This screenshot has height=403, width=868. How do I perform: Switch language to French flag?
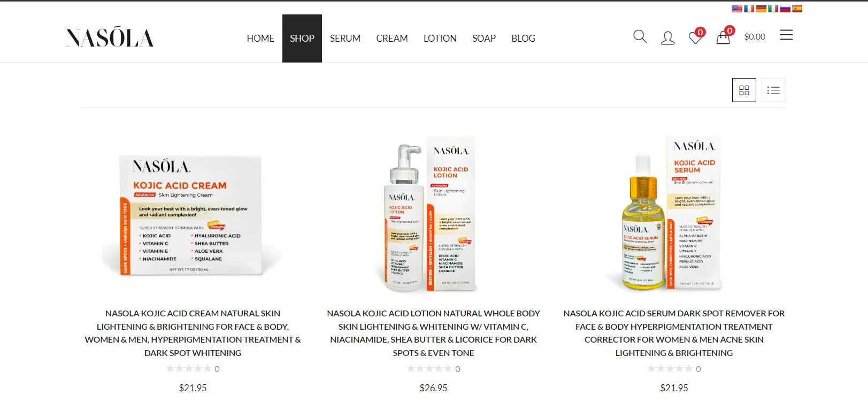pyautogui.click(x=749, y=9)
